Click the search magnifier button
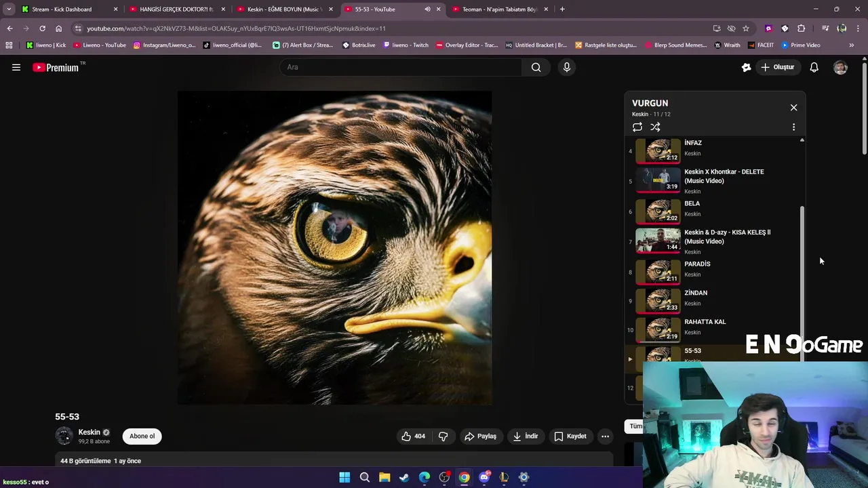 tap(536, 67)
